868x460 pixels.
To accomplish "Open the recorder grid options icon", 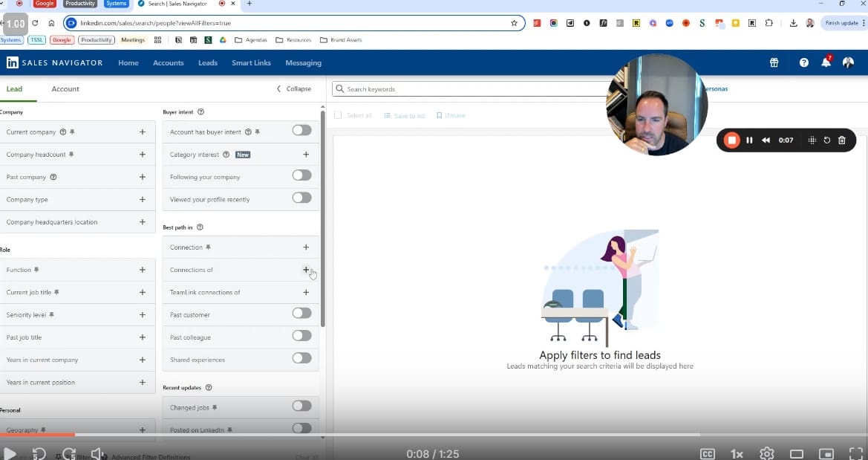I will click(x=812, y=140).
